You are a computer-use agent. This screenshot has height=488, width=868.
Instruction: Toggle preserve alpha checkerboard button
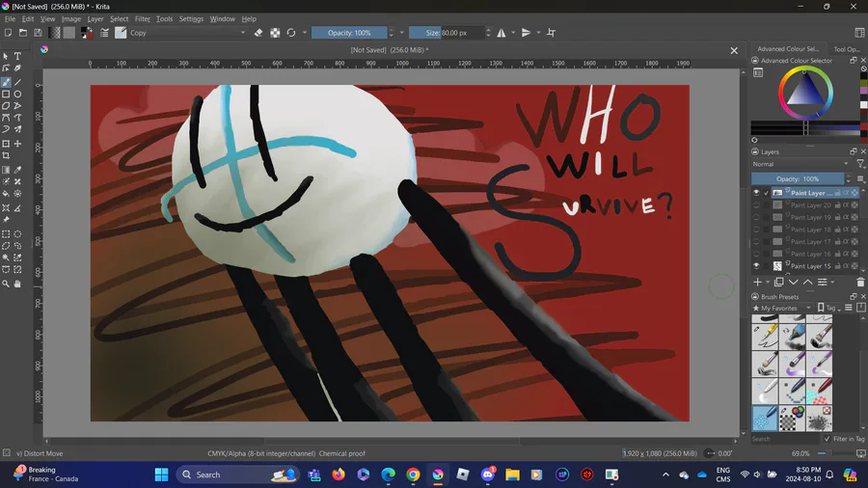pyautogui.click(x=275, y=33)
